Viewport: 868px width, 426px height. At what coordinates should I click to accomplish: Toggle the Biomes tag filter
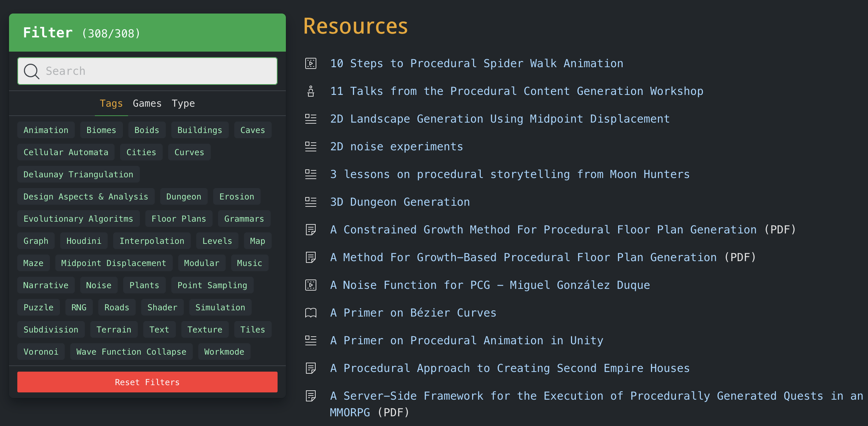point(101,130)
